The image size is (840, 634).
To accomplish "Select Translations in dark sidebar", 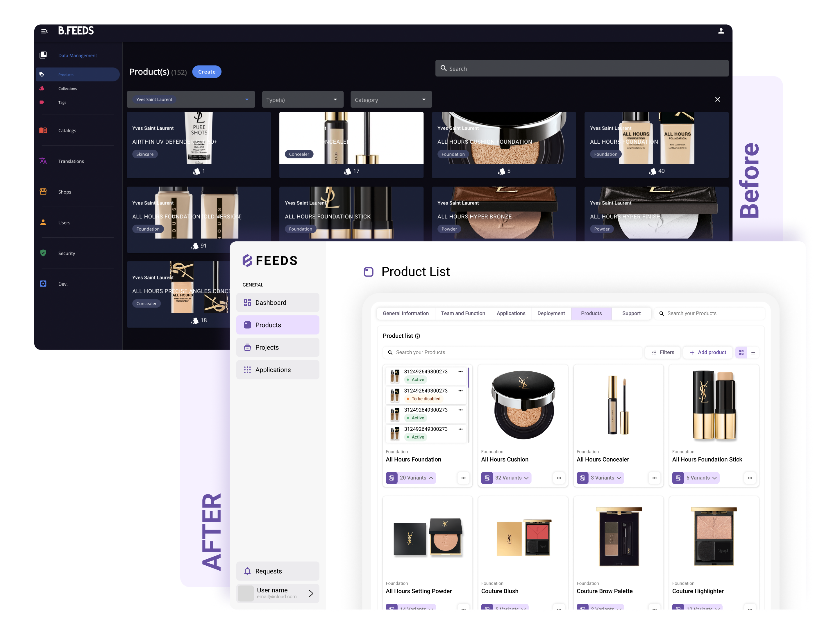I will click(71, 161).
